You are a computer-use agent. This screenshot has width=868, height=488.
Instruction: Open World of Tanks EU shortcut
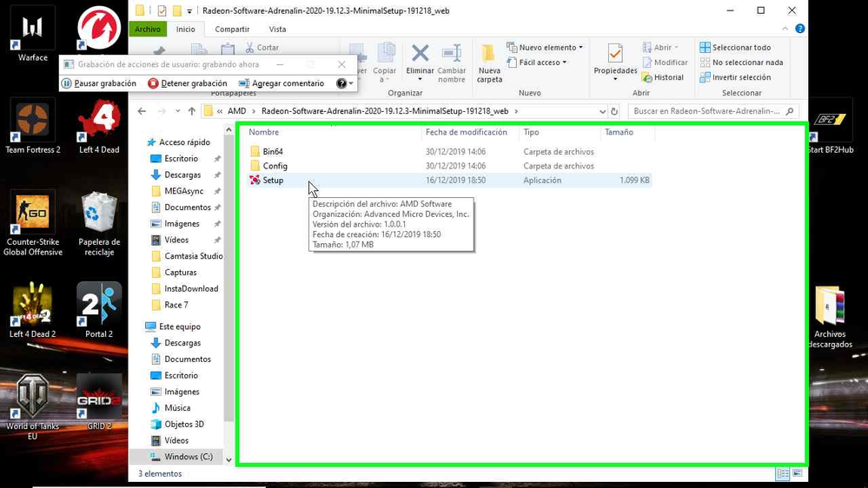point(33,406)
